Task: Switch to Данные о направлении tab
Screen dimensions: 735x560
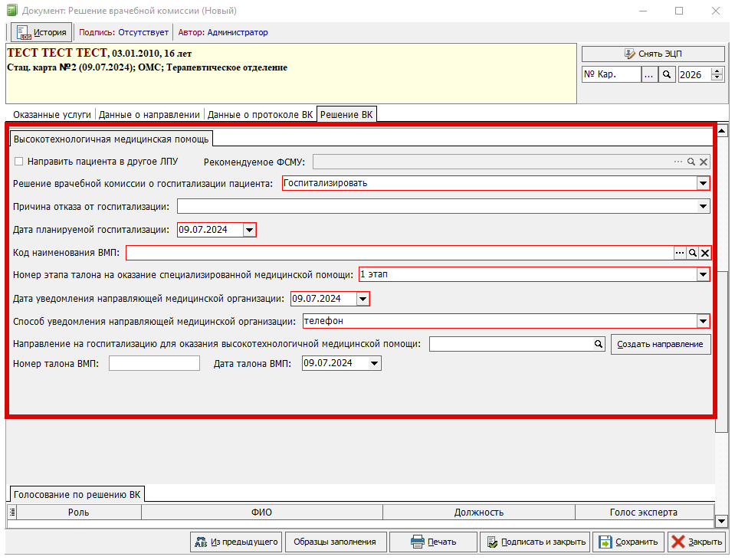Action: 150,115
